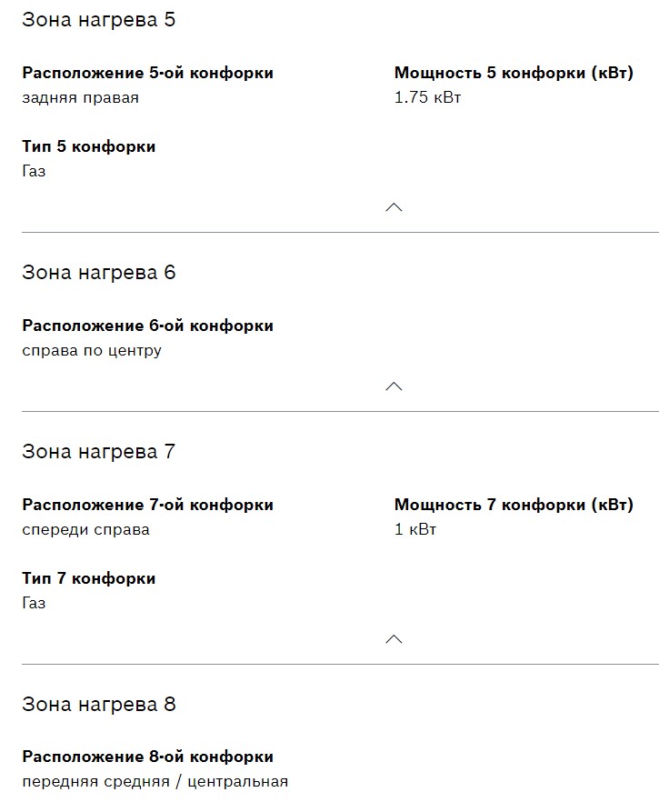
Task: Select the Зона нагрева 7 heading
Action: (99, 452)
